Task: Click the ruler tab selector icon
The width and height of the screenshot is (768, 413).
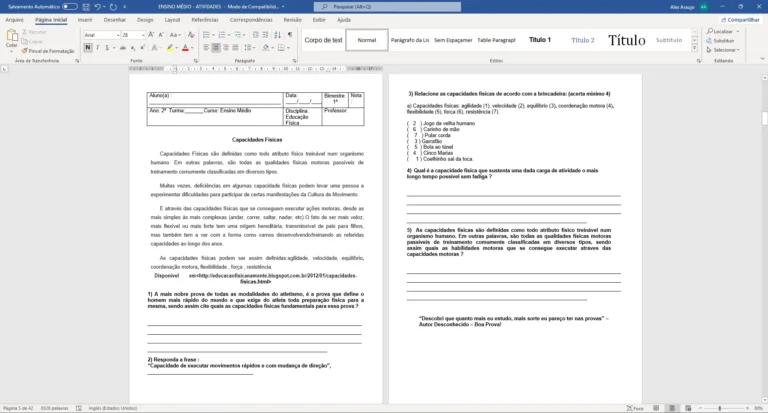Action: tap(4, 69)
